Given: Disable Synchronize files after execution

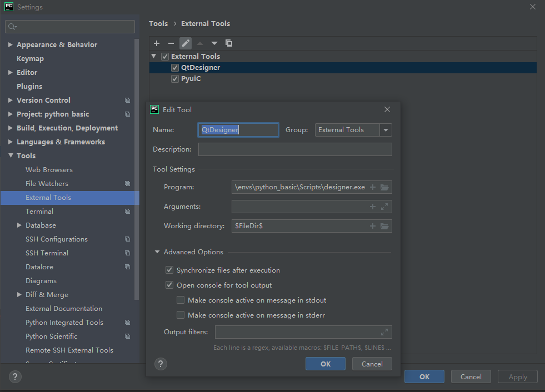Looking at the screenshot, I should pos(169,270).
